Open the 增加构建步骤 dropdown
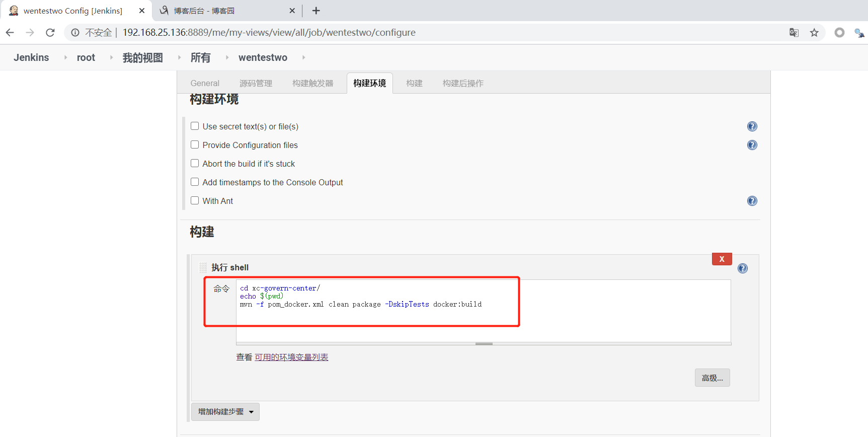 click(225, 412)
